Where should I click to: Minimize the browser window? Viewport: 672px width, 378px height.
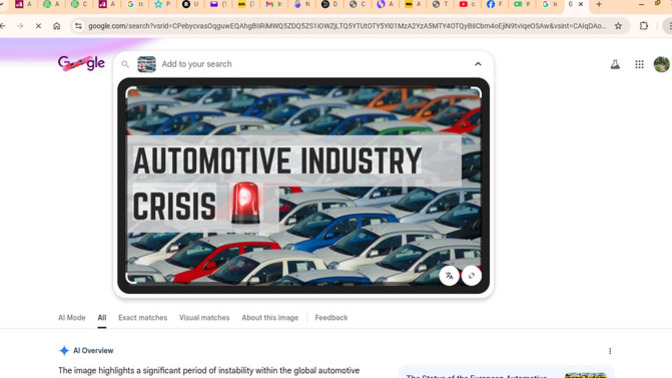pos(641,4)
